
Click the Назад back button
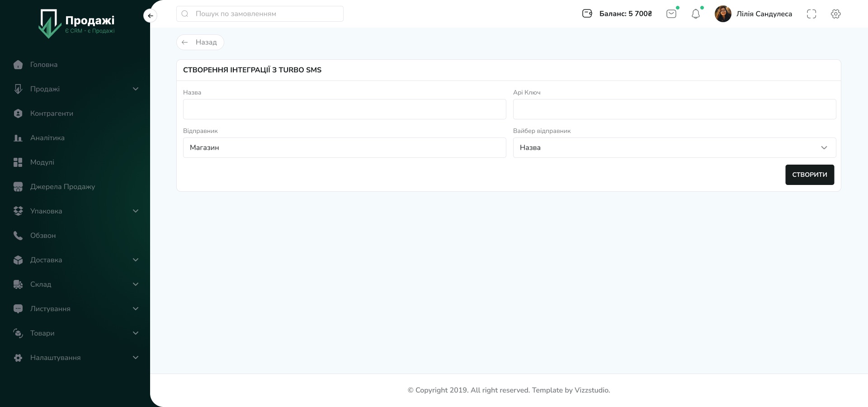pyautogui.click(x=200, y=42)
